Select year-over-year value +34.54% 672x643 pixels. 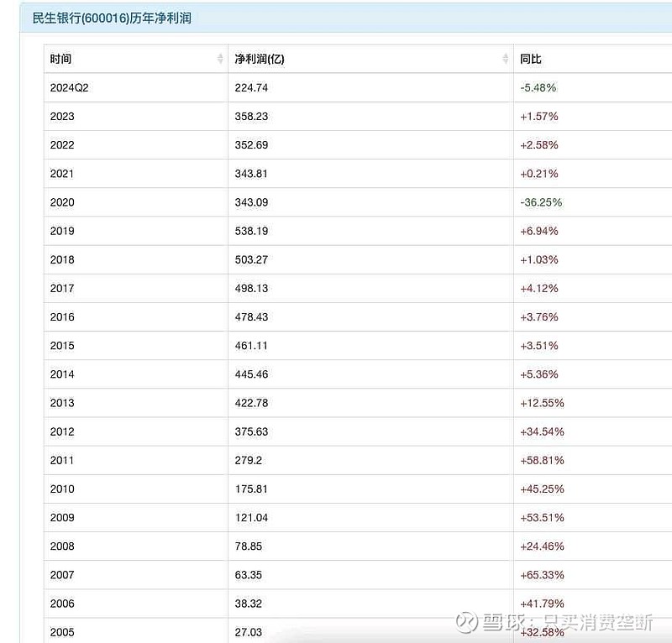(x=542, y=432)
